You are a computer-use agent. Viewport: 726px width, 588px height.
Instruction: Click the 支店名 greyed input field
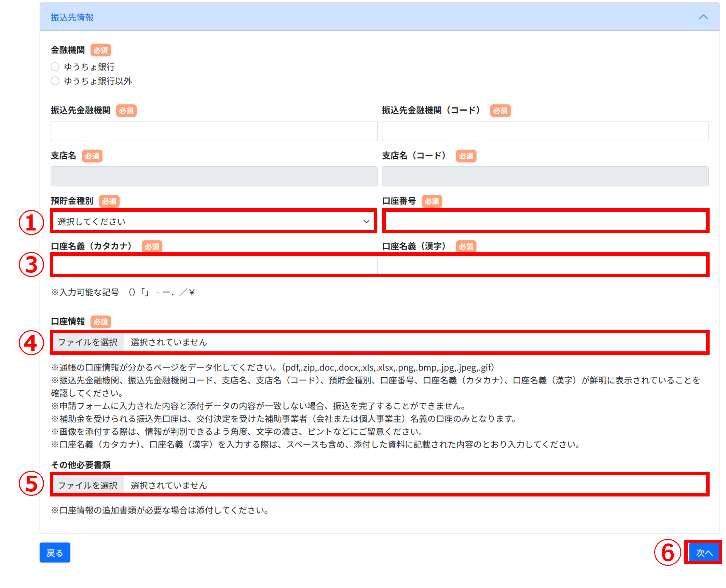click(x=214, y=176)
